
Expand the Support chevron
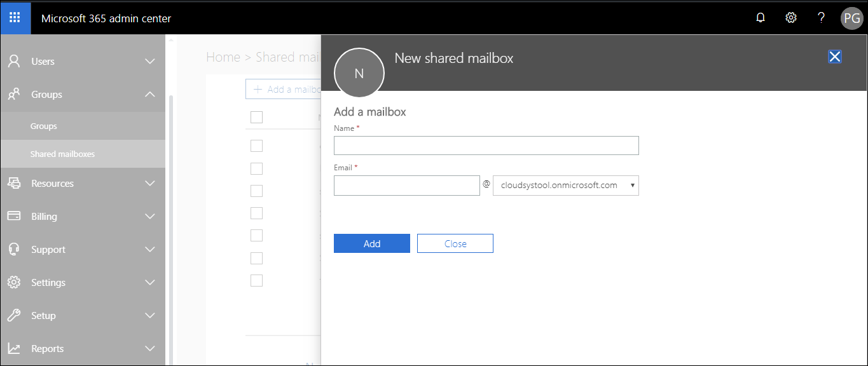(150, 249)
